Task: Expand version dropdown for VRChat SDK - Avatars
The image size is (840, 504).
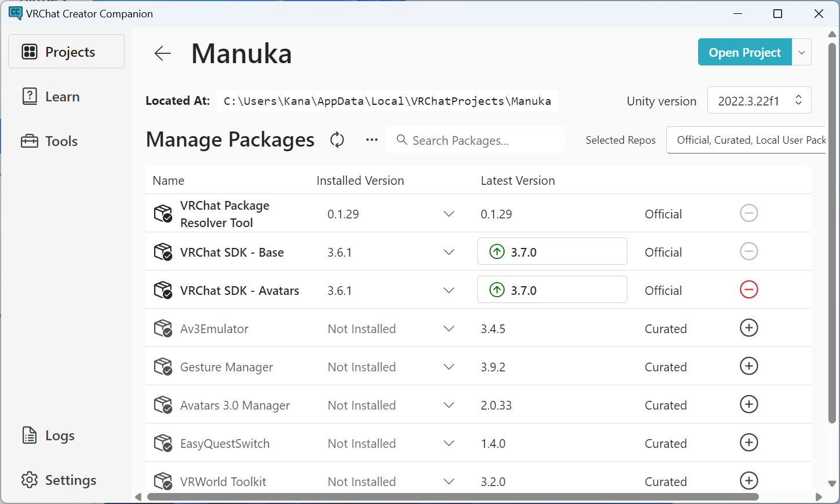Action: point(449,290)
